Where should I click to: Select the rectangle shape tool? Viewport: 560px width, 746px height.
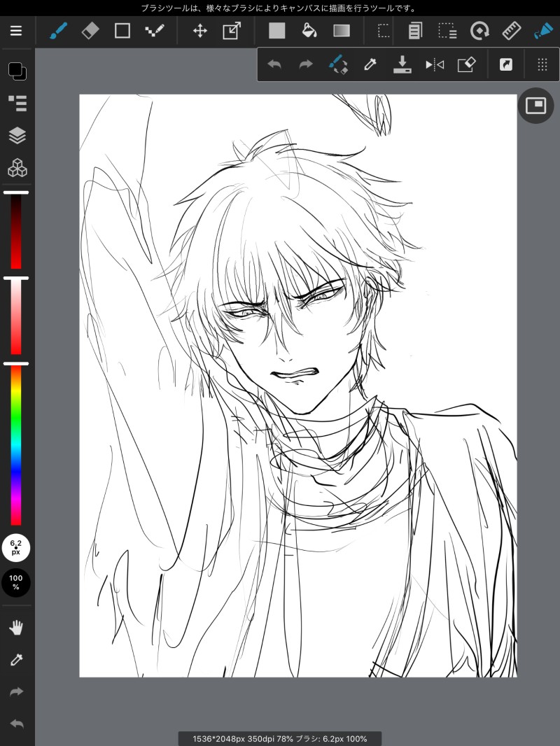pyautogui.click(x=122, y=31)
